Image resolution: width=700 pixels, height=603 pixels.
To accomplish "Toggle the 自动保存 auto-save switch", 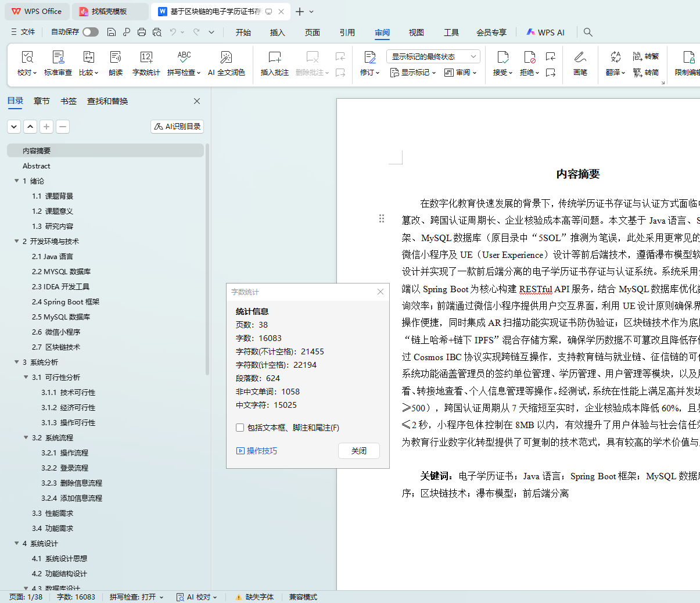I will tap(90, 32).
